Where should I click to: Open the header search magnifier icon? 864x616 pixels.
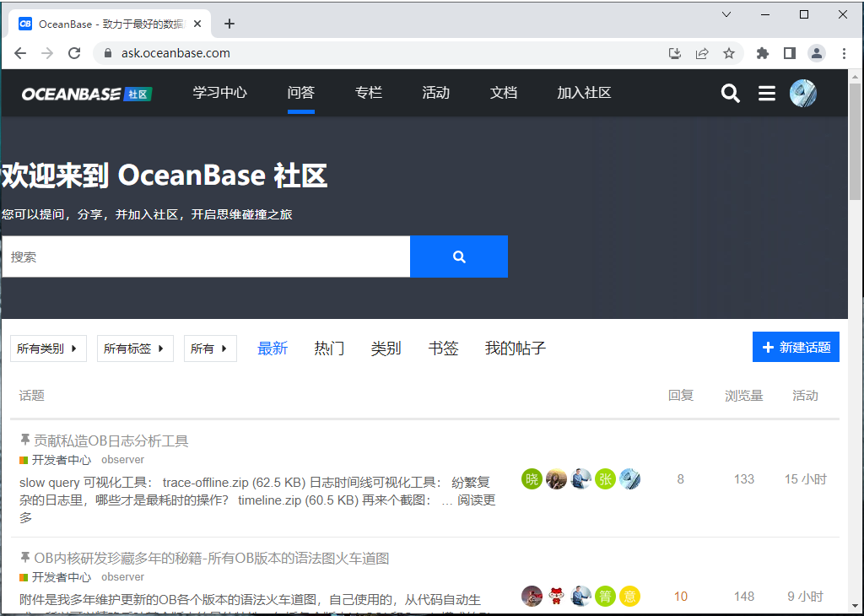pyautogui.click(x=730, y=93)
